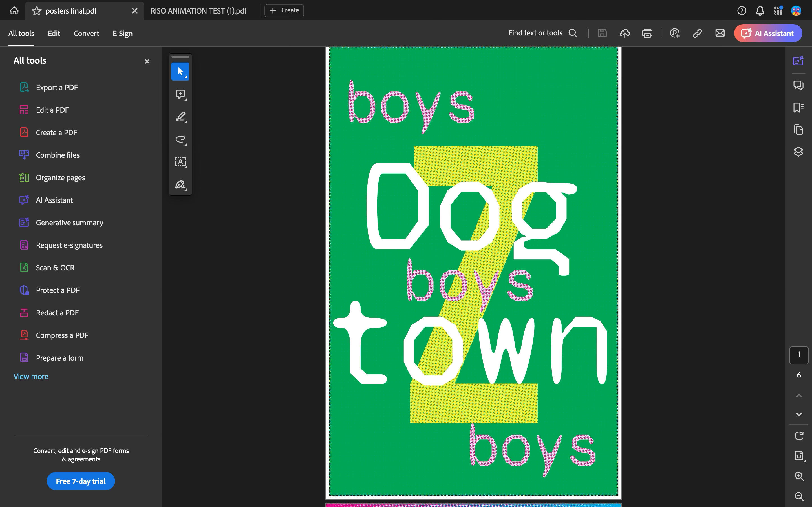812x507 pixels.
Task: Zoom in on the document
Action: click(x=799, y=476)
